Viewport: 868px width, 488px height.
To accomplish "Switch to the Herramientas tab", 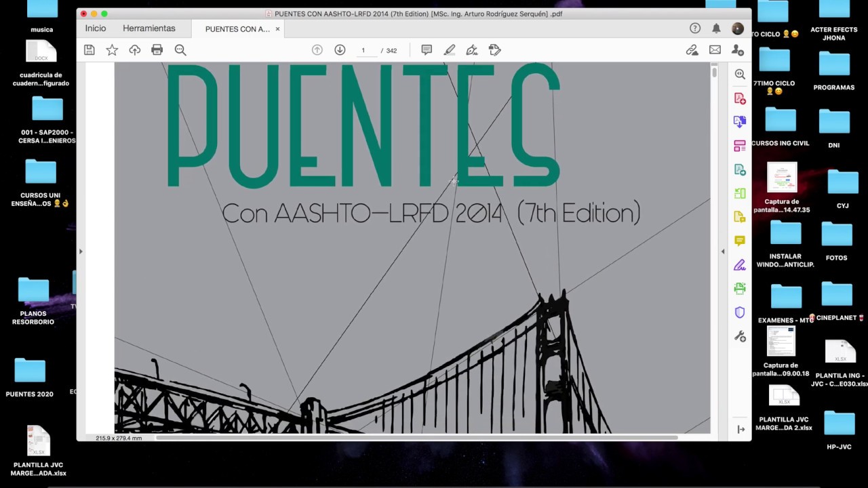I will (x=149, y=28).
